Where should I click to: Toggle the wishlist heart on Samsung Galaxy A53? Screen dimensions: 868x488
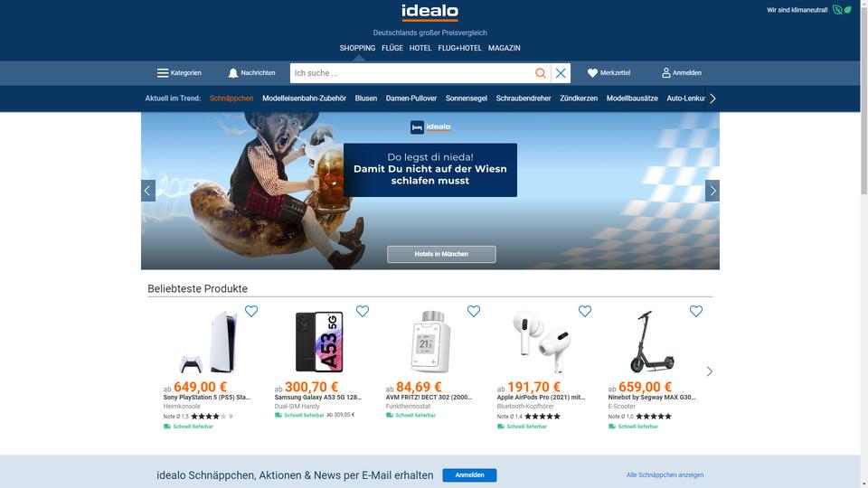pos(363,312)
